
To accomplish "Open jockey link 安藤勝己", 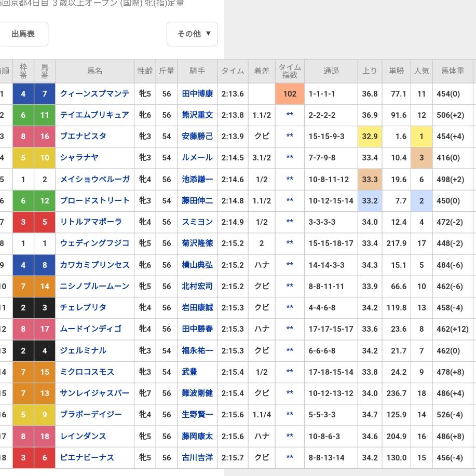I will 197,137.
